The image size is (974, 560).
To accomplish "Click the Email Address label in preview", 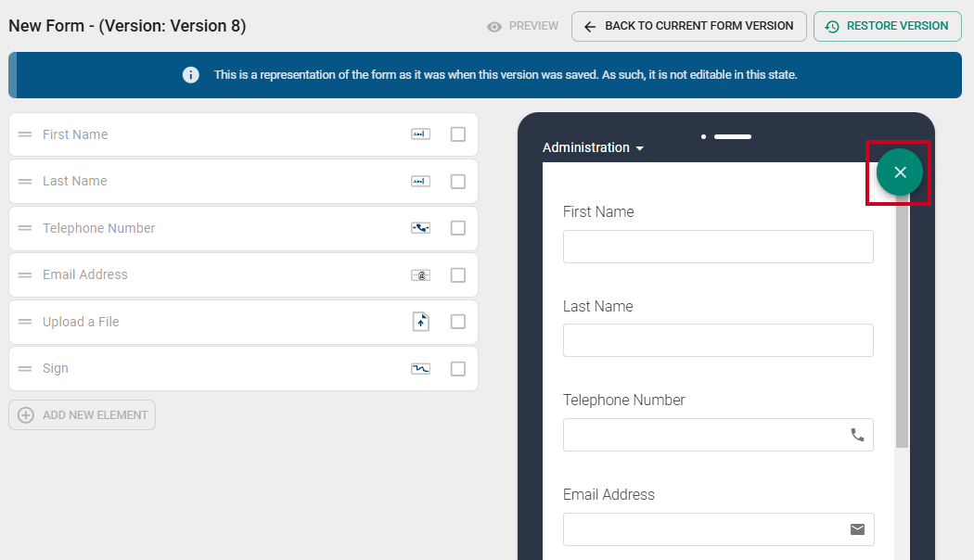I will click(609, 494).
